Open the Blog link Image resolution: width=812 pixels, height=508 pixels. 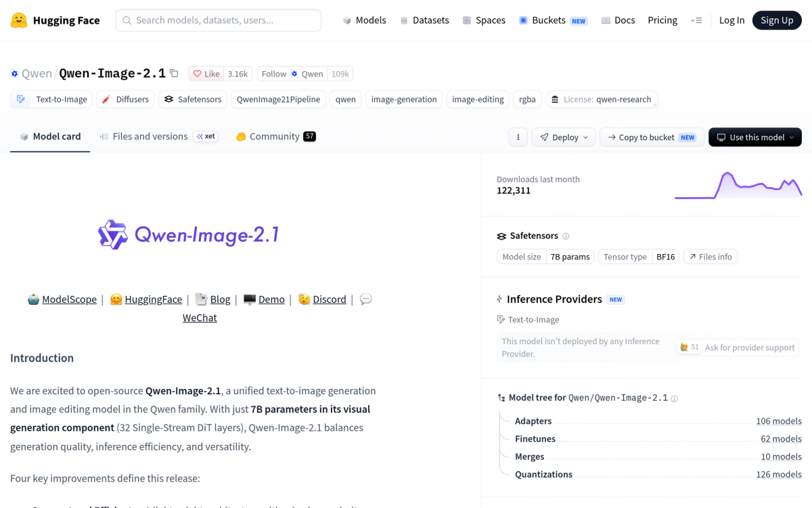point(220,299)
